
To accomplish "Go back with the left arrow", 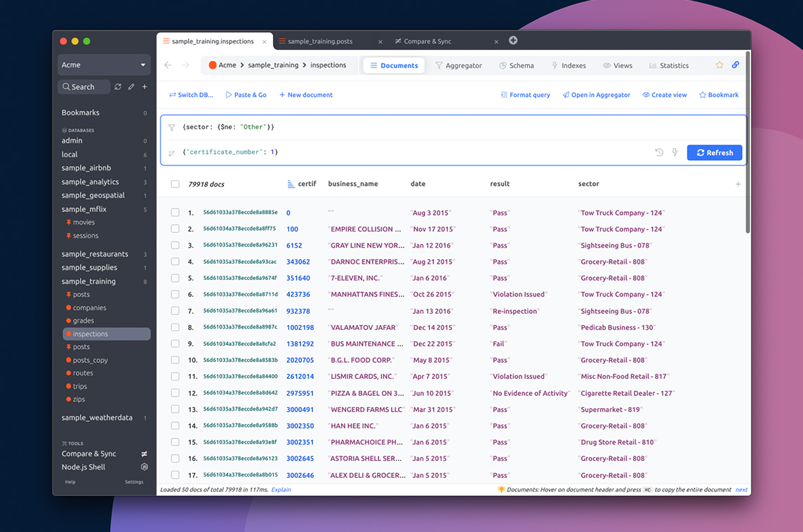I will (168, 65).
